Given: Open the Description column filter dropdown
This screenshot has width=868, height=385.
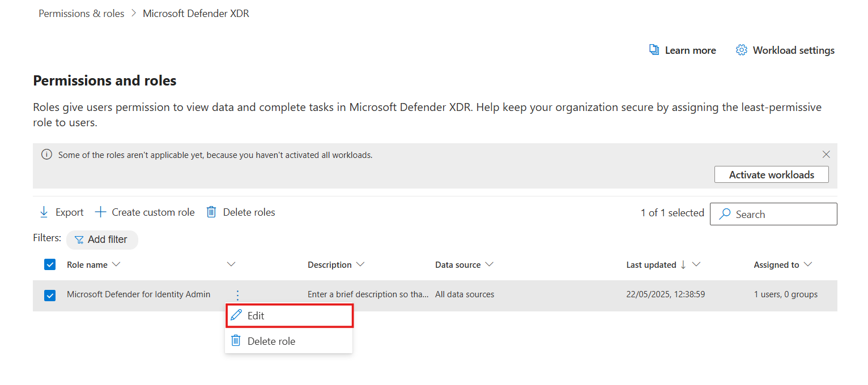Looking at the screenshot, I should coord(361,264).
